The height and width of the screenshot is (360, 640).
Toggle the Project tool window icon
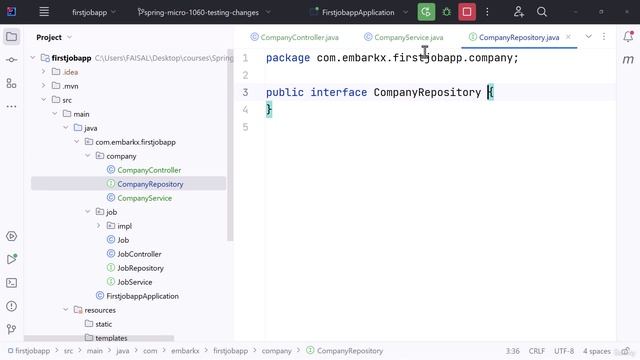click(x=11, y=37)
